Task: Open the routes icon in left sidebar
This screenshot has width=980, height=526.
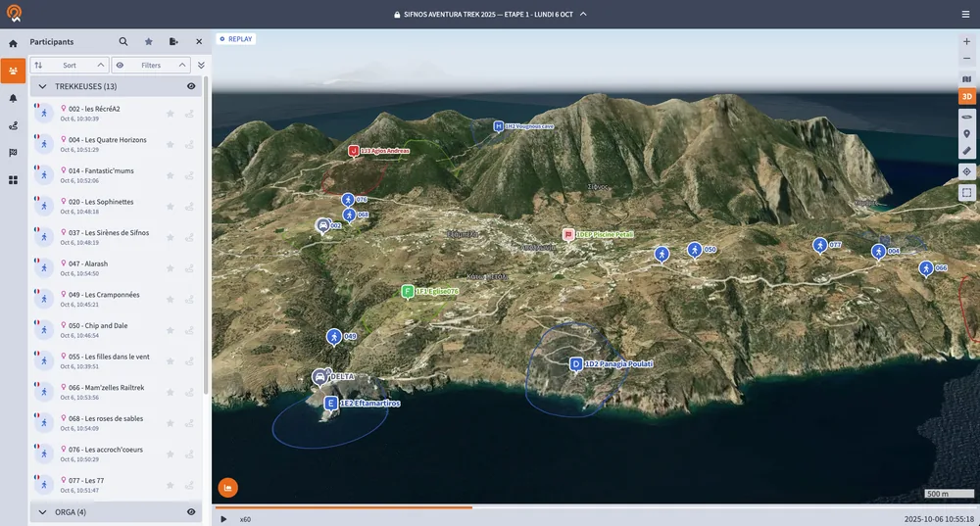Action: click(x=13, y=125)
